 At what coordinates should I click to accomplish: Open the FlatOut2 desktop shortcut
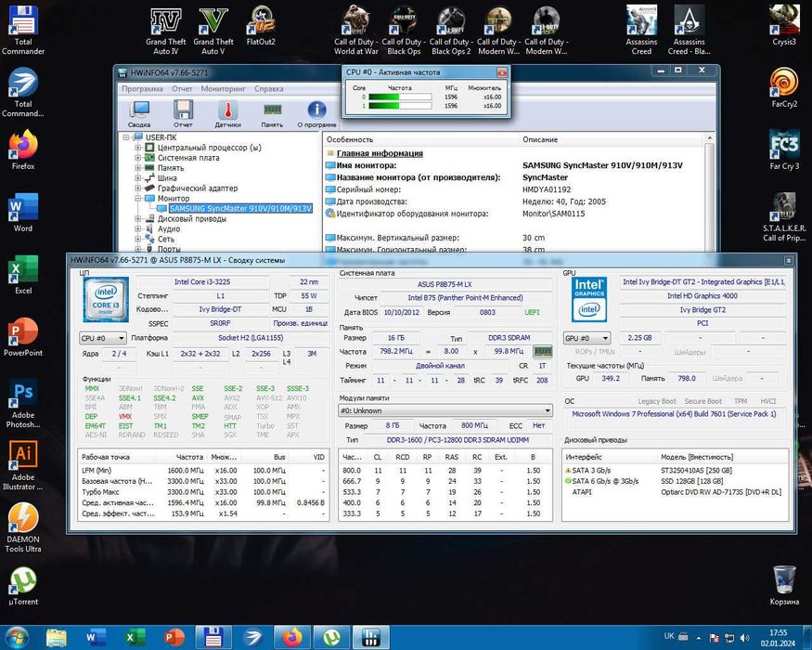click(261, 26)
